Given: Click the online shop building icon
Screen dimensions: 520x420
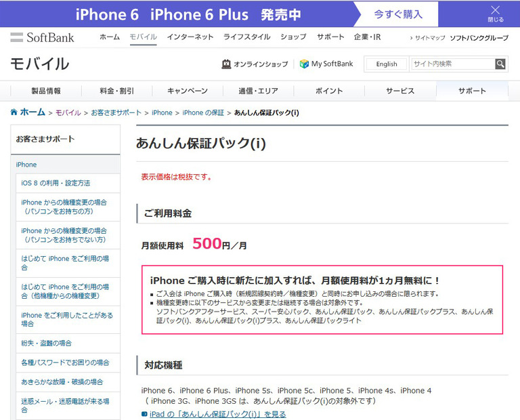Looking at the screenshot, I should [226, 64].
